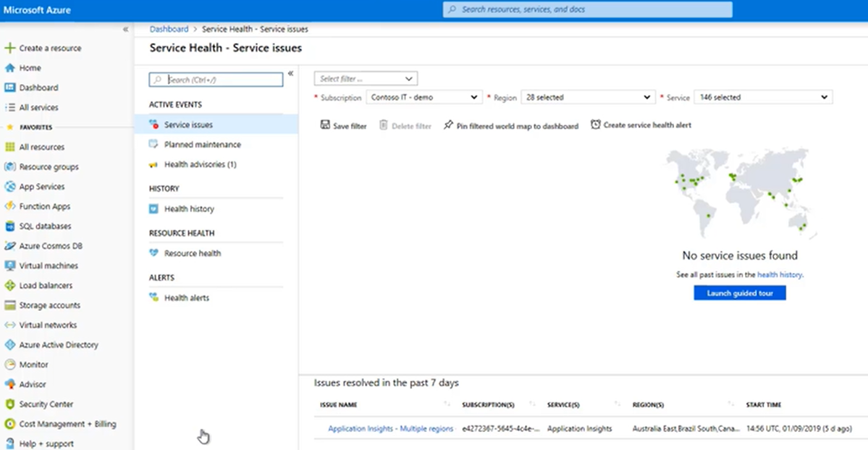868x450 pixels.
Task: Click the Create service health alert icon
Action: coord(596,125)
